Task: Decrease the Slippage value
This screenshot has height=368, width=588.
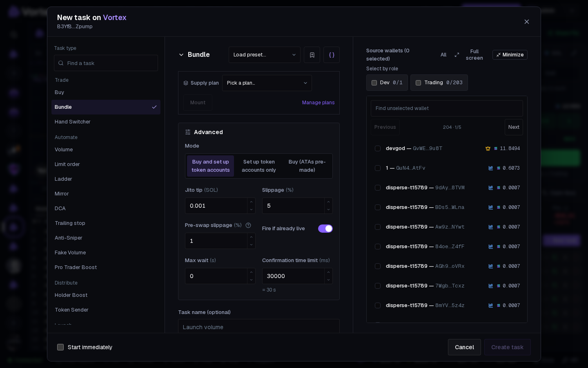Action: point(328,210)
